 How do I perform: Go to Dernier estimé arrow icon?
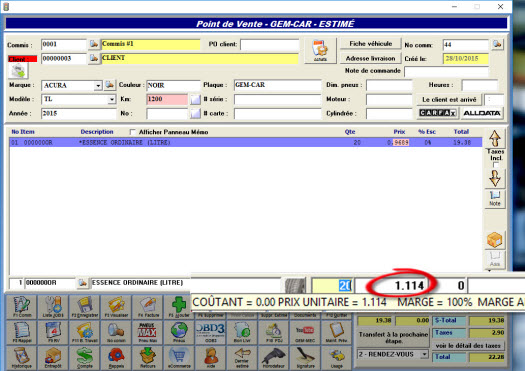click(x=242, y=357)
